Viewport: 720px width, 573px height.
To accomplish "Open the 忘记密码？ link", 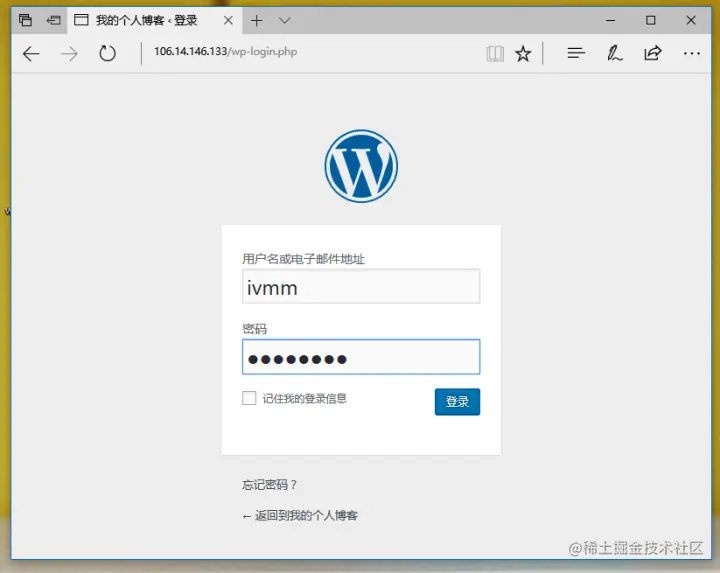I will point(270,484).
